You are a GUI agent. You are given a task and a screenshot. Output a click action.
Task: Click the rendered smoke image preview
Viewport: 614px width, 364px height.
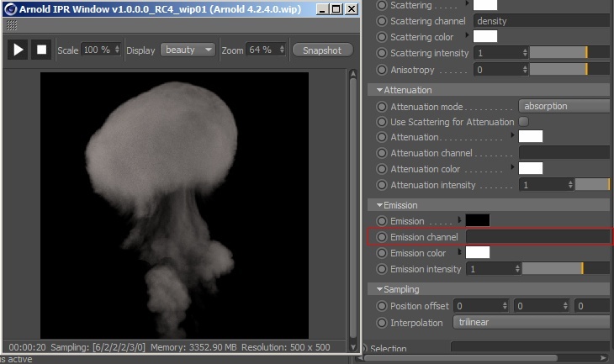[174, 205]
